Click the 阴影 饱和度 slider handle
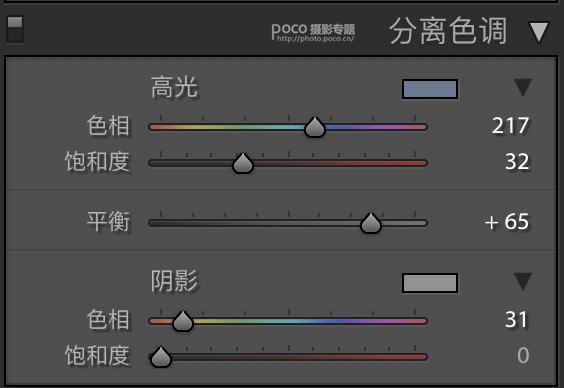Viewport: 564px width, 388px height. pos(160,357)
